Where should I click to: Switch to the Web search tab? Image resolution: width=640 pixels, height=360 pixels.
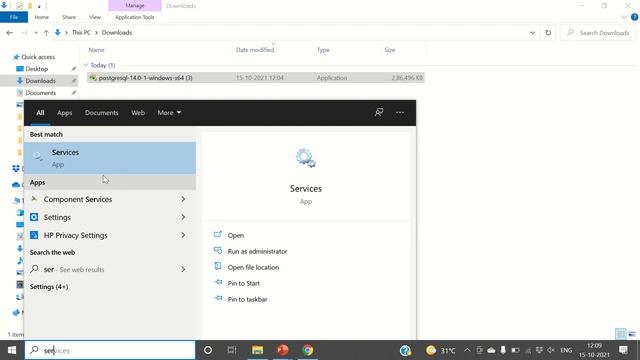point(138,113)
